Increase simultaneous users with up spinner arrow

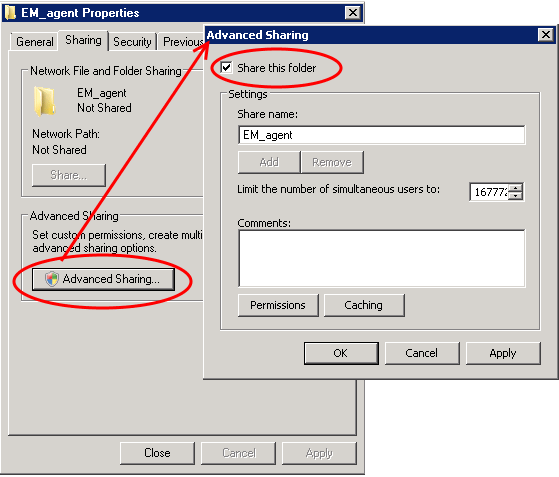pyautogui.click(x=515, y=188)
